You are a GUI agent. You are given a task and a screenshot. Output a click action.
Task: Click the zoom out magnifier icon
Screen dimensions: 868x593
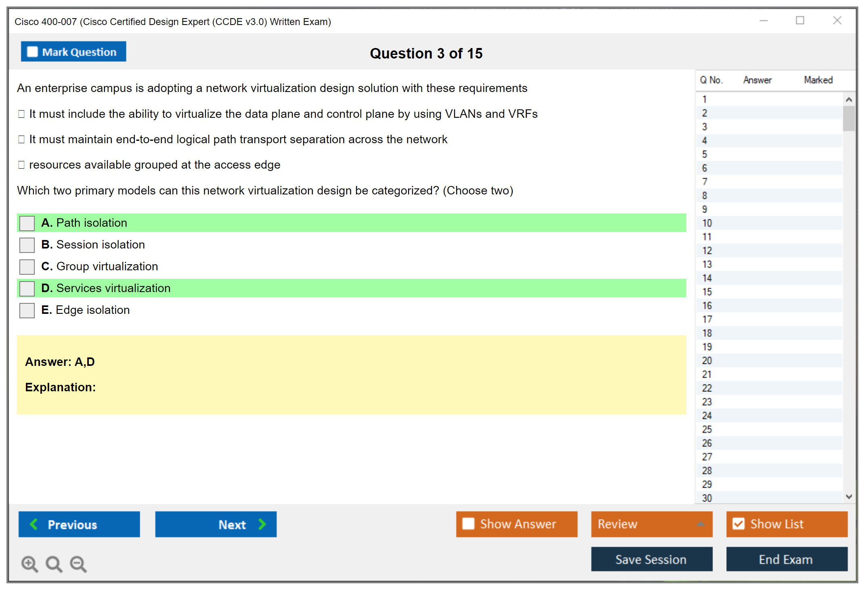coord(78,563)
